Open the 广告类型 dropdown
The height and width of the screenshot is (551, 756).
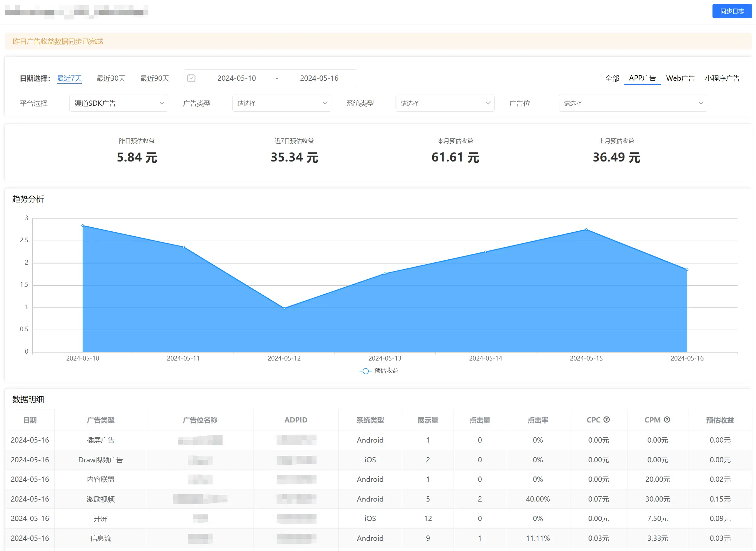(x=281, y=103)
